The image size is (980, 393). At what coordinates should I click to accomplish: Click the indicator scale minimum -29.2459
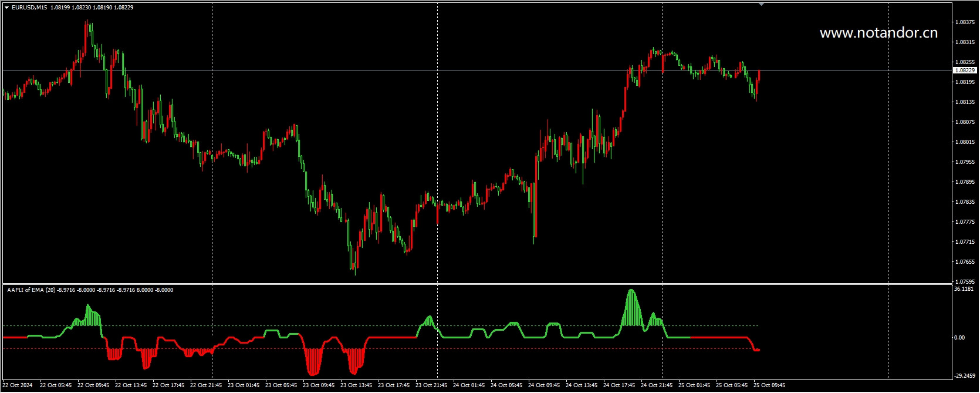(964, 376)
